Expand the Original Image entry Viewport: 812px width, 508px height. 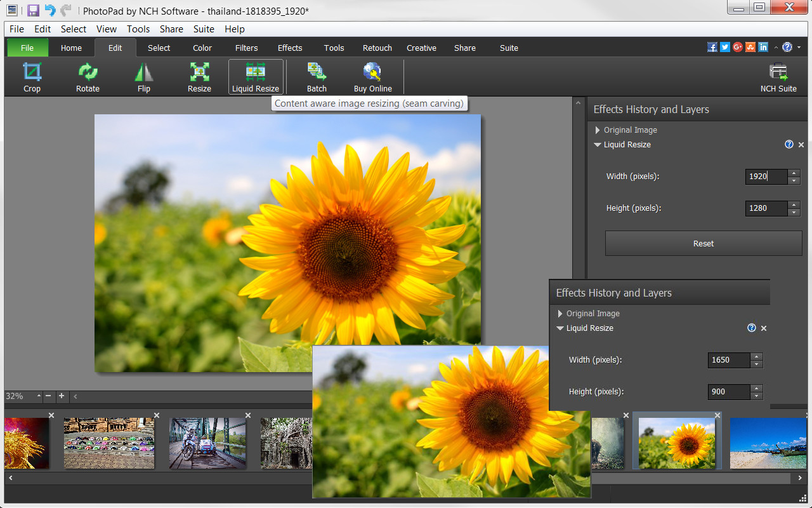click(597, 130)
